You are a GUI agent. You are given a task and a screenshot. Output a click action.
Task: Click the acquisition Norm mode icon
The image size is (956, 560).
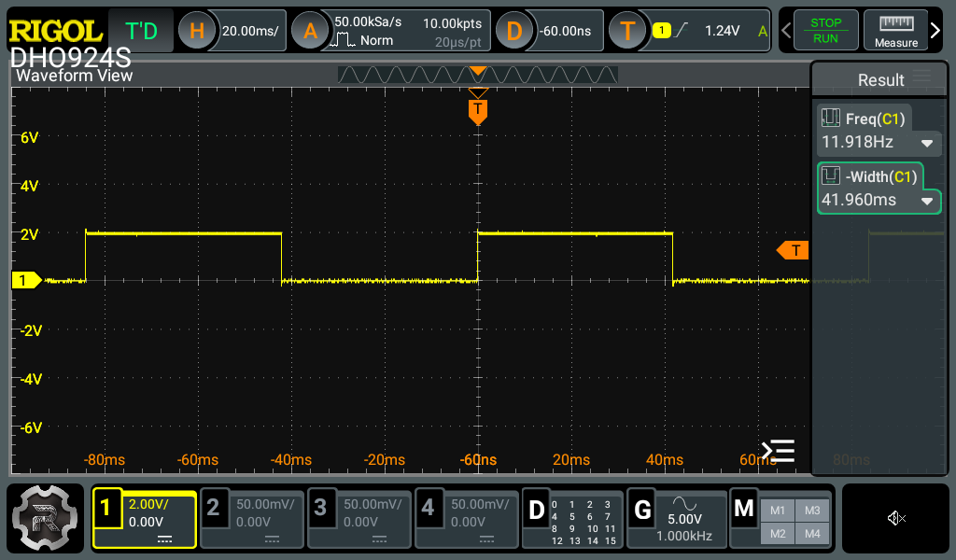click(x=343, y=40)
